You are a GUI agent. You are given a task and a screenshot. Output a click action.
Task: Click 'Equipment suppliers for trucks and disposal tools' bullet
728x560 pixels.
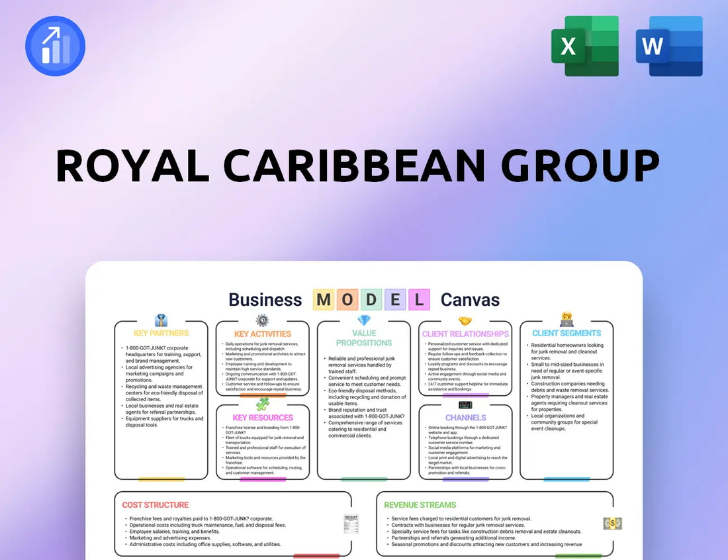pos(163,422)
